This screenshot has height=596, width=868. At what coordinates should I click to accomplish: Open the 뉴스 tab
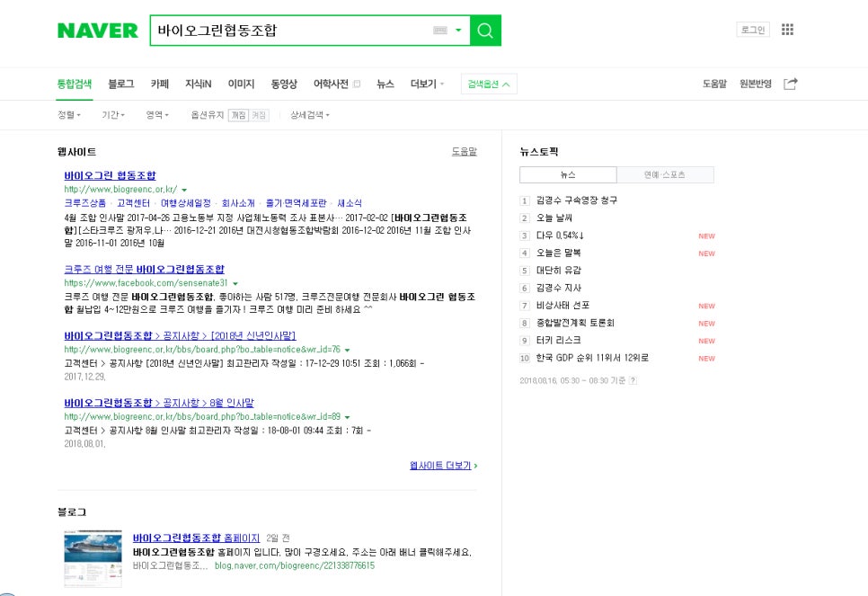[x=385, y=84]
